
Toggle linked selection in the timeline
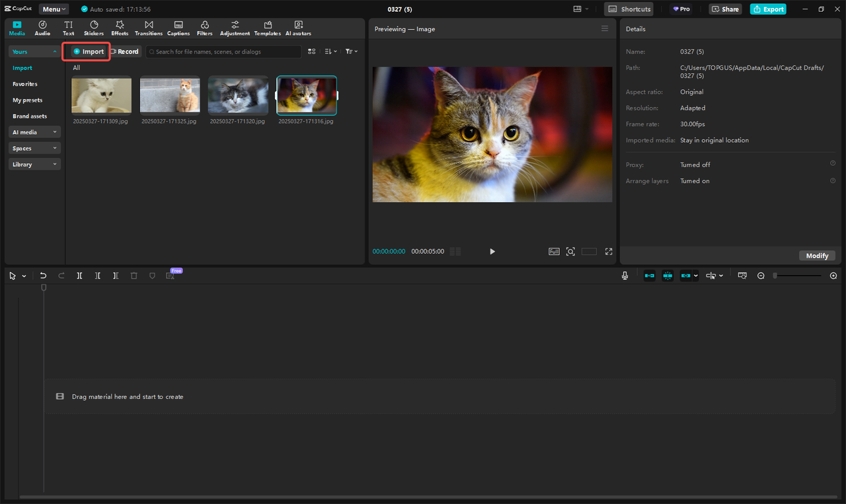click(x=685, y=275)
